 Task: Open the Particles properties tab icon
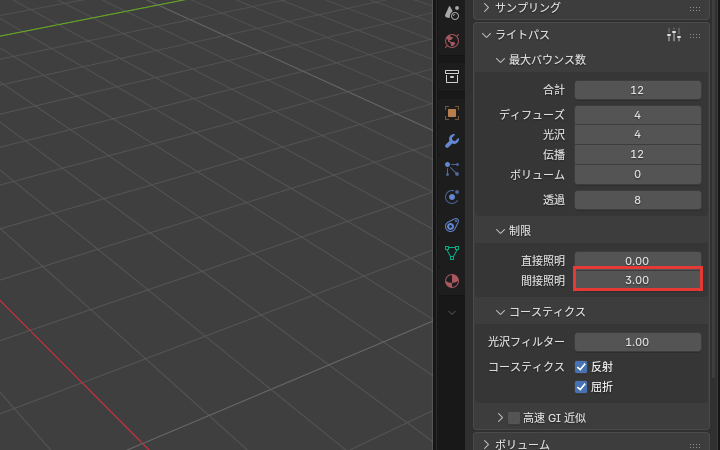click(x=452, y=169)
